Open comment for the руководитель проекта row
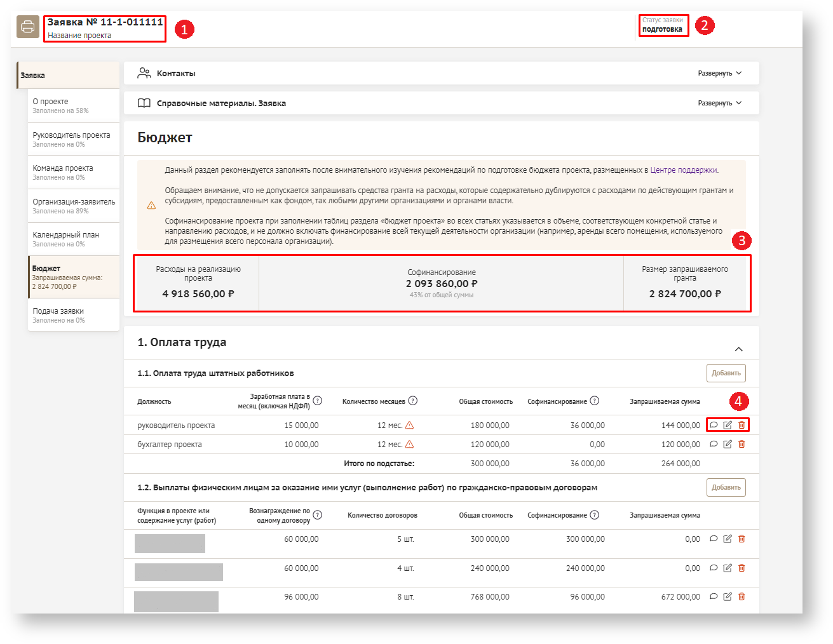The height and width of the screenshot is (644, 833). click(714, 425)
